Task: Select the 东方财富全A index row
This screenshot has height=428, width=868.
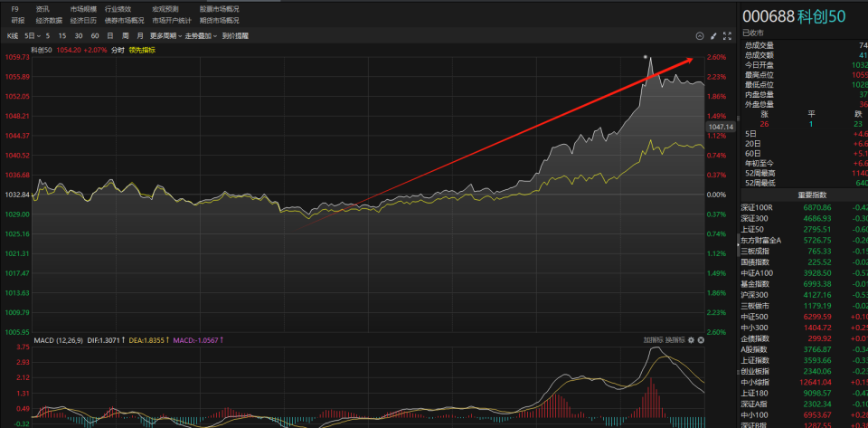Action: (805, 241)
